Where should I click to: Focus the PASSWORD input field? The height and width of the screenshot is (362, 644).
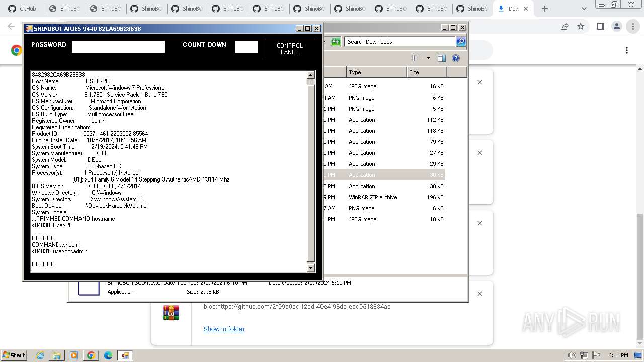tap(118, 47)
